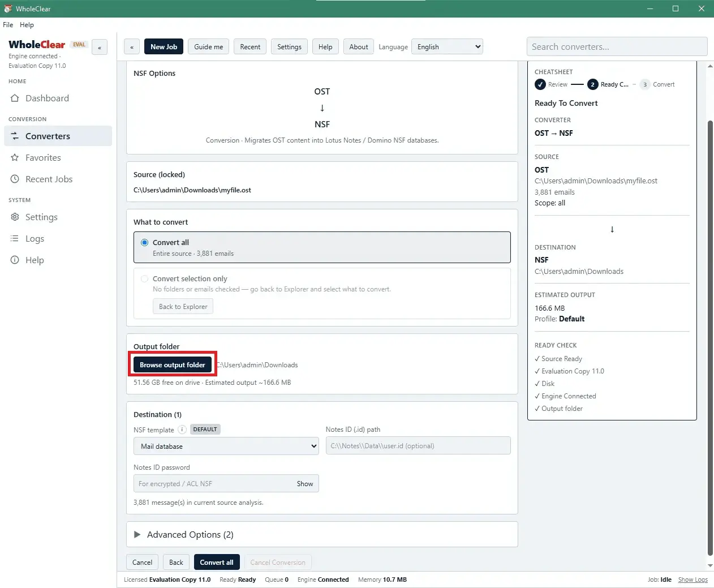Collapse the sidebar with the chevron button
The height and width of the screenshot is (588, 714).
click(x=100, y=48)
